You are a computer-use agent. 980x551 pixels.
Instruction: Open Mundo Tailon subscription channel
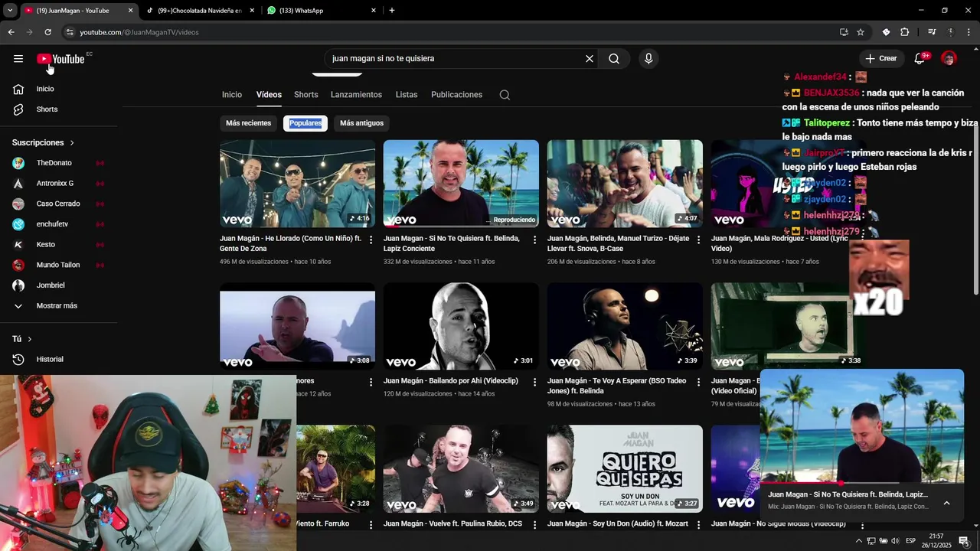pyautogui.click(x=59, y=266)
